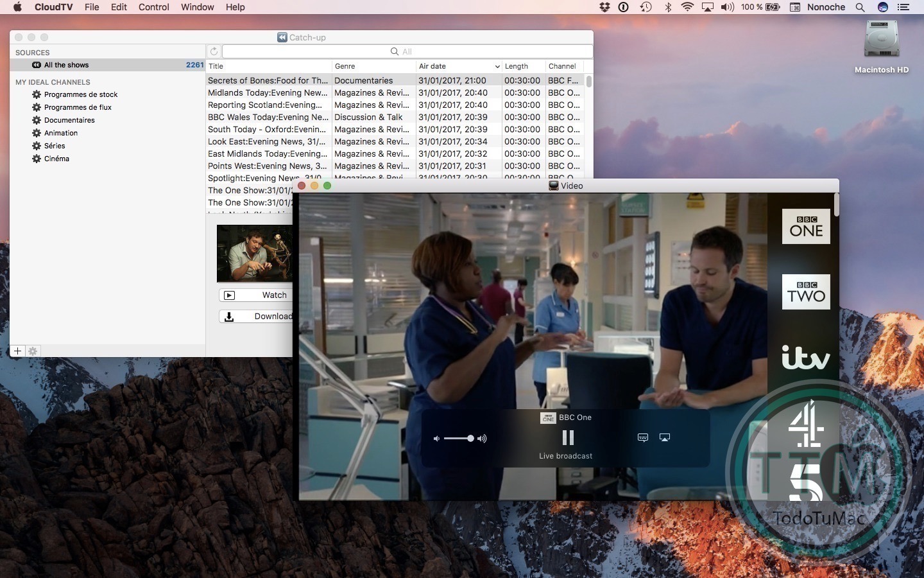Add a new source with plus button
This screenshot has width=924, height=578.
17,351
